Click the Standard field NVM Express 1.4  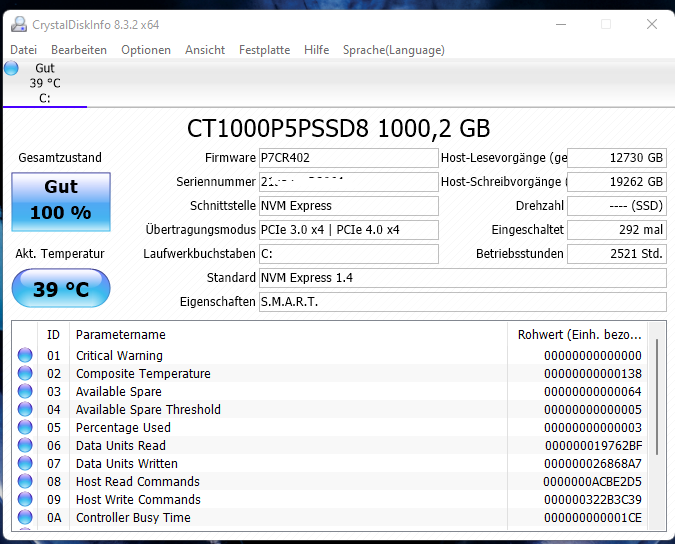(x=463, y=278)
